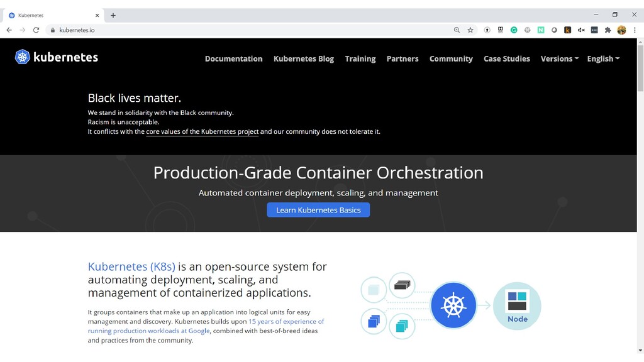Click Learn Kubernetes Basics button
The width and height of the screenshot is (644, 362).
pos(318,210)
